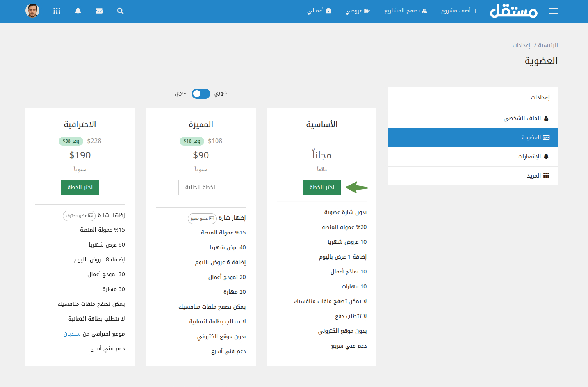The image size is (588, 387).
Task: Open the hamburger menu icon
Action: pos(553,11)
